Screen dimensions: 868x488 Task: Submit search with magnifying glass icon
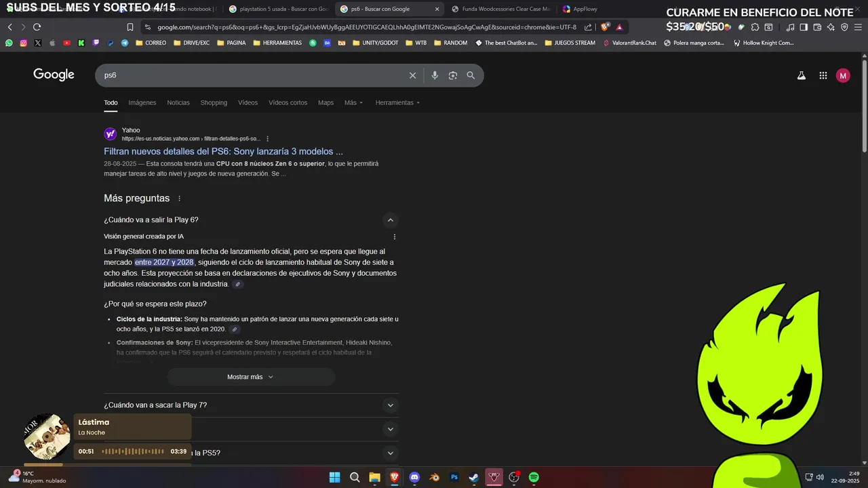tap(471, 75)
